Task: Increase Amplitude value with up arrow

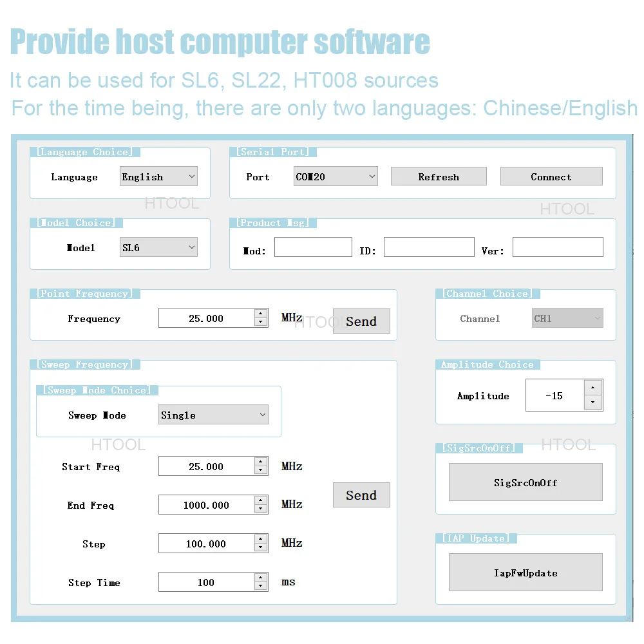Action: click(592, 387)
